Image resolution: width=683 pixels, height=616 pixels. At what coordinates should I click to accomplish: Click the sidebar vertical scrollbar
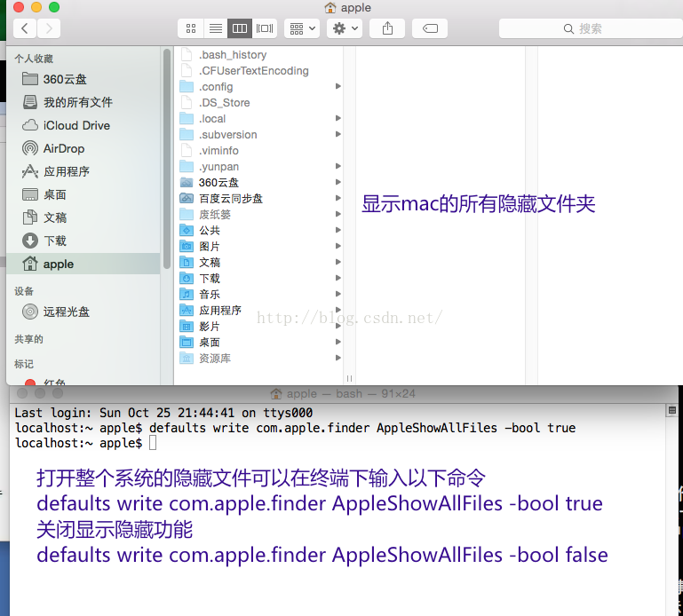click(x=166, y=159)
